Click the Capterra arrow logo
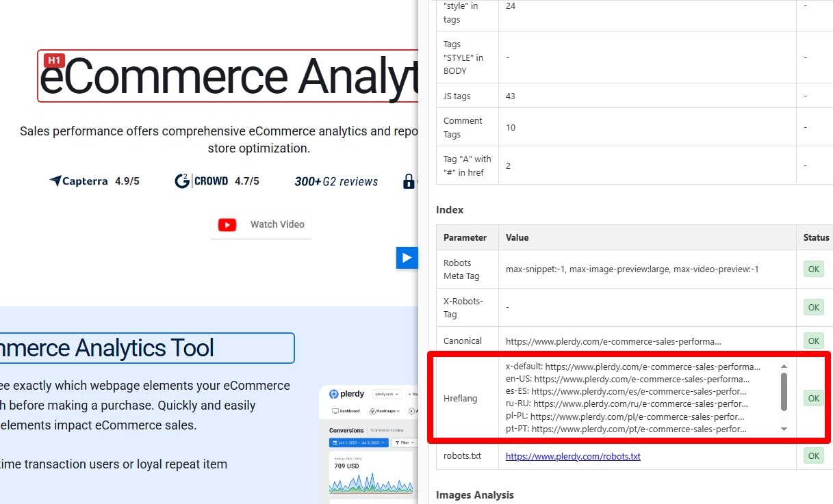 [56, 181]
